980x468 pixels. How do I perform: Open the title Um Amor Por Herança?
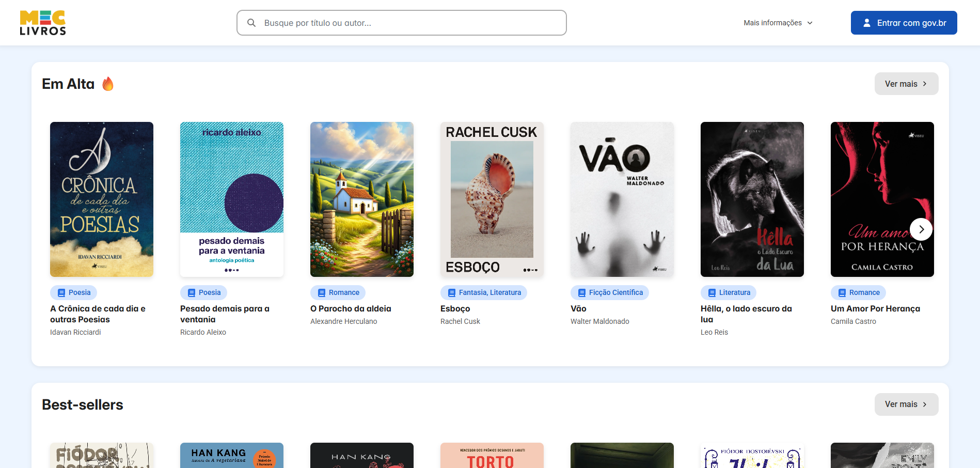point(875,308)
